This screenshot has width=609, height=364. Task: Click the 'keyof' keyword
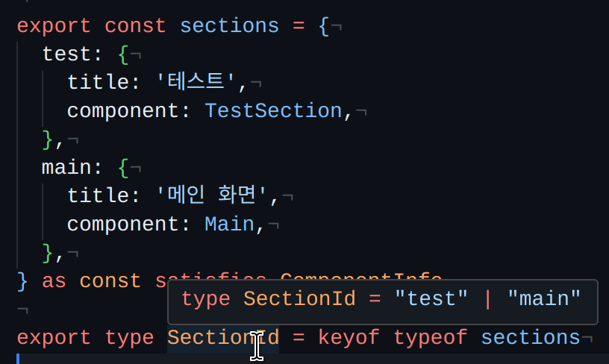(349, 338)
